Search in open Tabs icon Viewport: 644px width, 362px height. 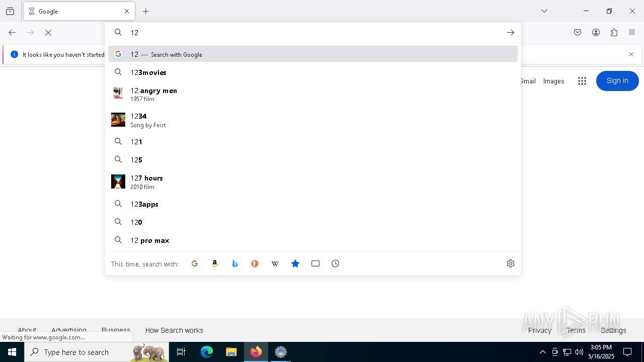pyautogui.click(x=315, y=263)
